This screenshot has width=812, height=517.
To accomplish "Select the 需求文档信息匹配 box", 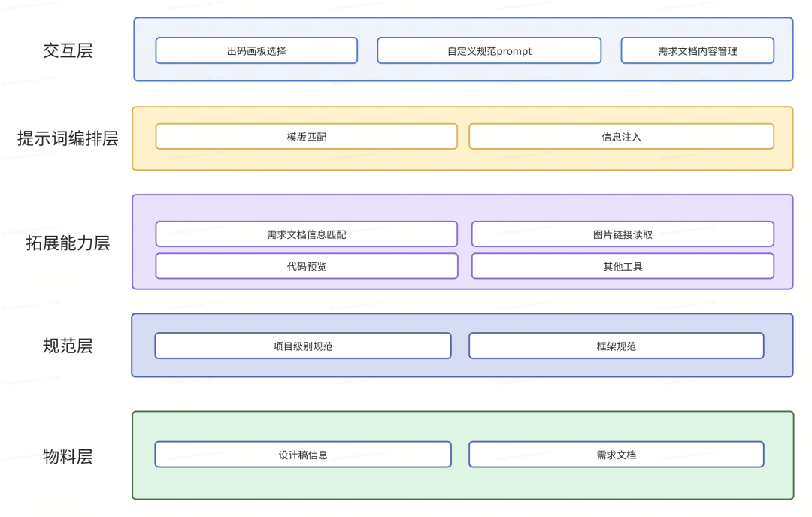I will click(x=306, y=234).
